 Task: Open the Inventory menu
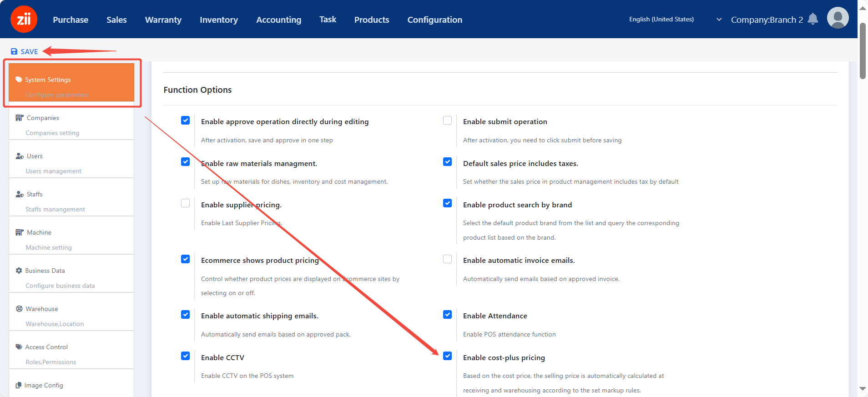point(219,20)
